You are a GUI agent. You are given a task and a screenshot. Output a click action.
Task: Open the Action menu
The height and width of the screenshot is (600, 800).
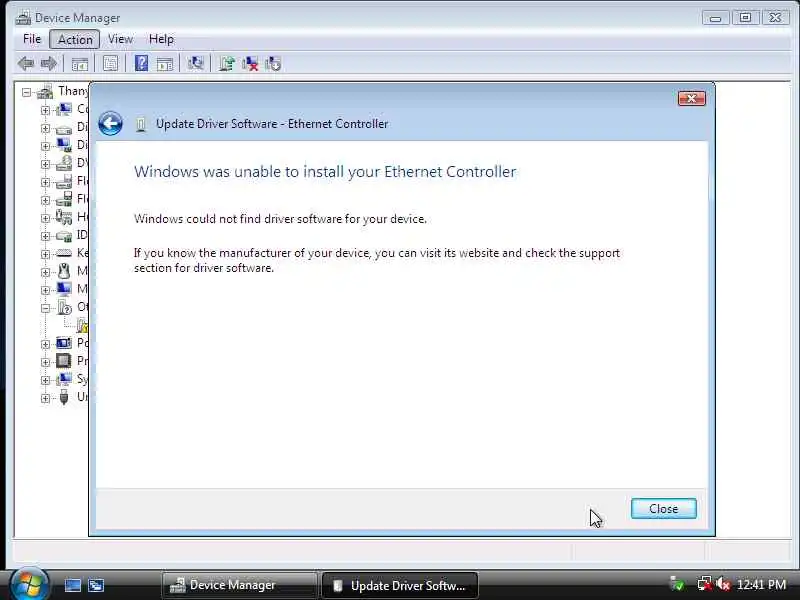74,39
